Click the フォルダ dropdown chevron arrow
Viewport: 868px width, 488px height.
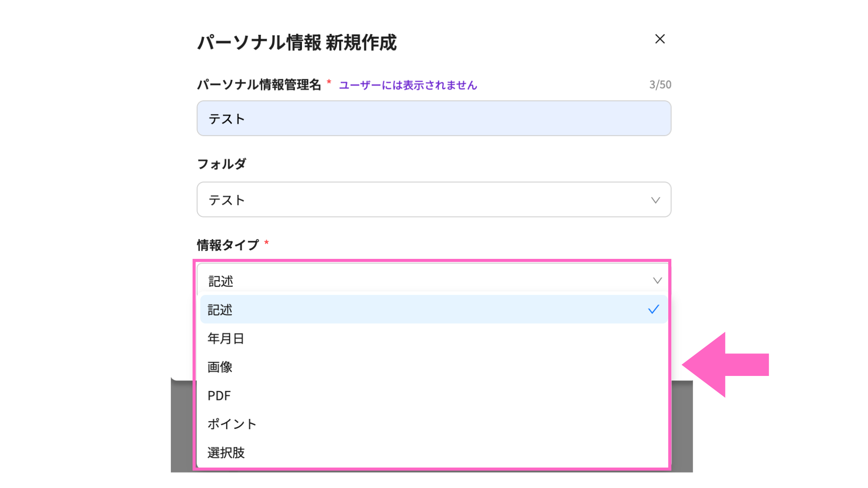coord(655,200)
